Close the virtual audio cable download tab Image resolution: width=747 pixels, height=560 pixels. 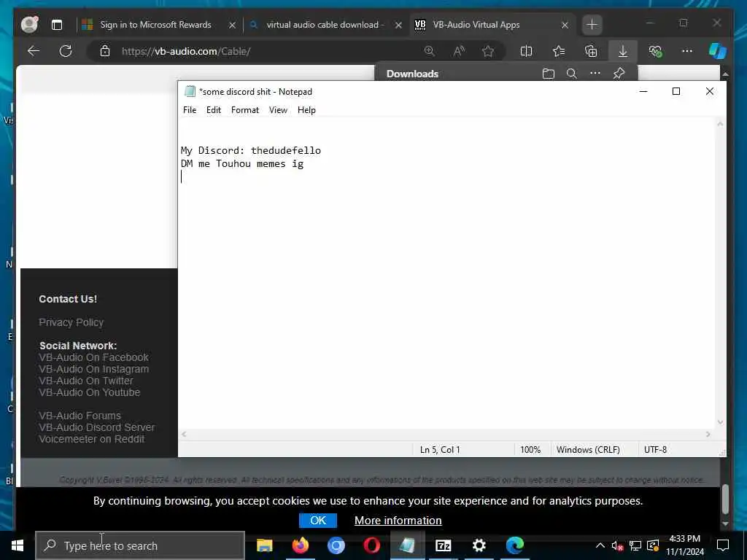tap(398, 25)
